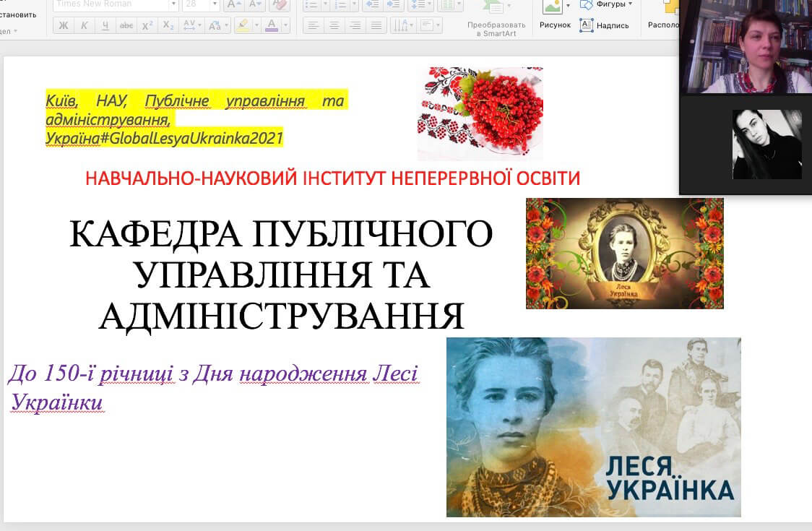Viewport: 812px width, 531px height.
Task: Align text to the left
Action: tap(313, 25)
